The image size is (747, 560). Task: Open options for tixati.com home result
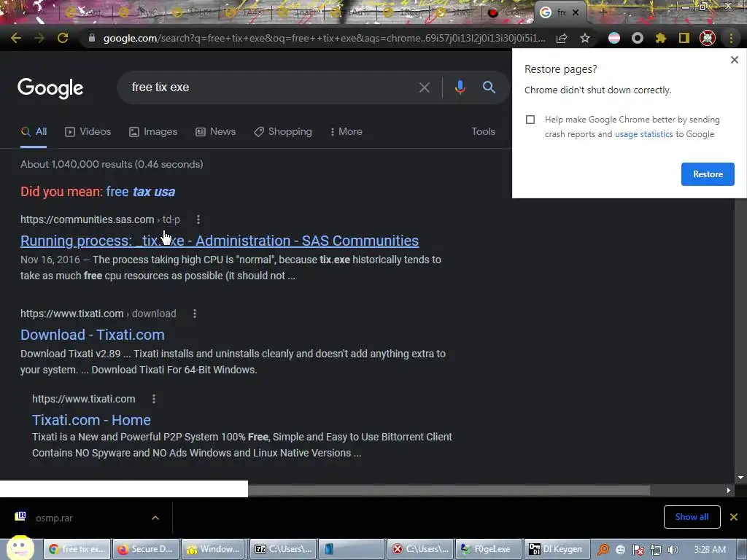coord(153,399)
